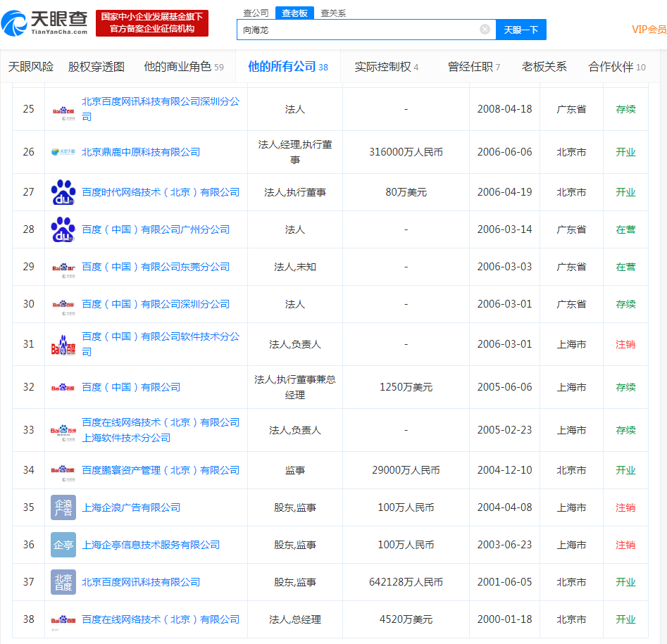The image size is (667, 644).
Task: Click the red 国家中小企业发展基金 banner
Action: [x=152, y=23]
